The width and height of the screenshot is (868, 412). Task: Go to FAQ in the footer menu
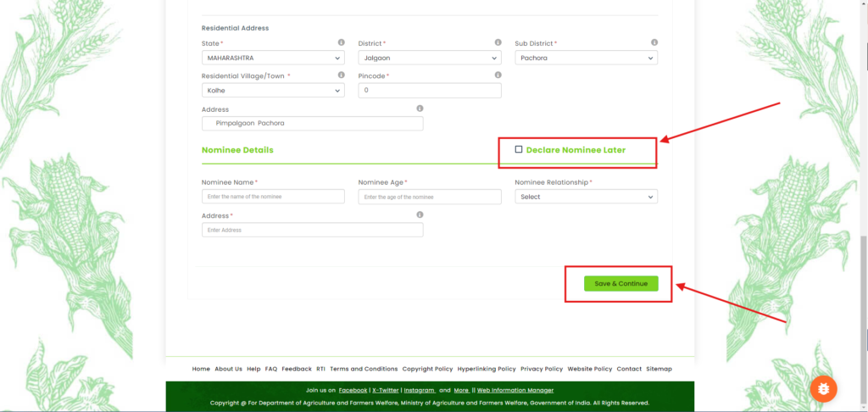coord(271,369)
